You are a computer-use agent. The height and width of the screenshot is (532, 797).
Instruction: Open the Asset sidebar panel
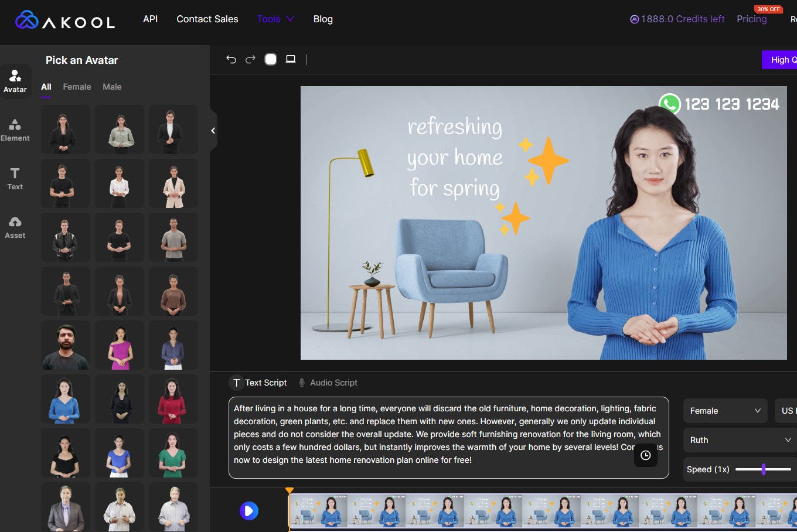click(x=15, y=227)
